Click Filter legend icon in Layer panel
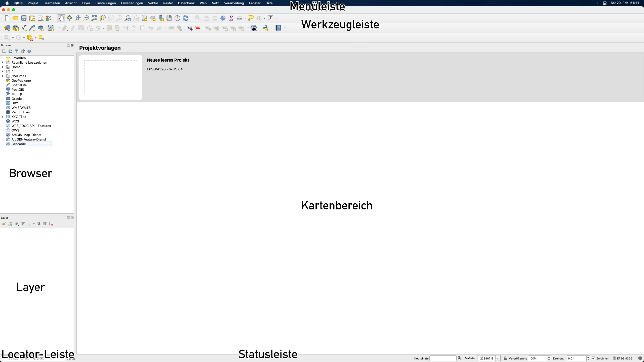Image resolution: width=644 pixels, height=362 pixels. 23,224
